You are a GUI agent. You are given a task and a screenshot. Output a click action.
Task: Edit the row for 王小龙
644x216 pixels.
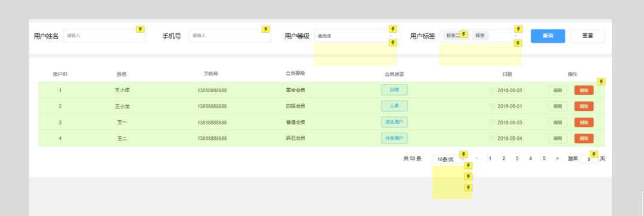(x=558, y=106)
